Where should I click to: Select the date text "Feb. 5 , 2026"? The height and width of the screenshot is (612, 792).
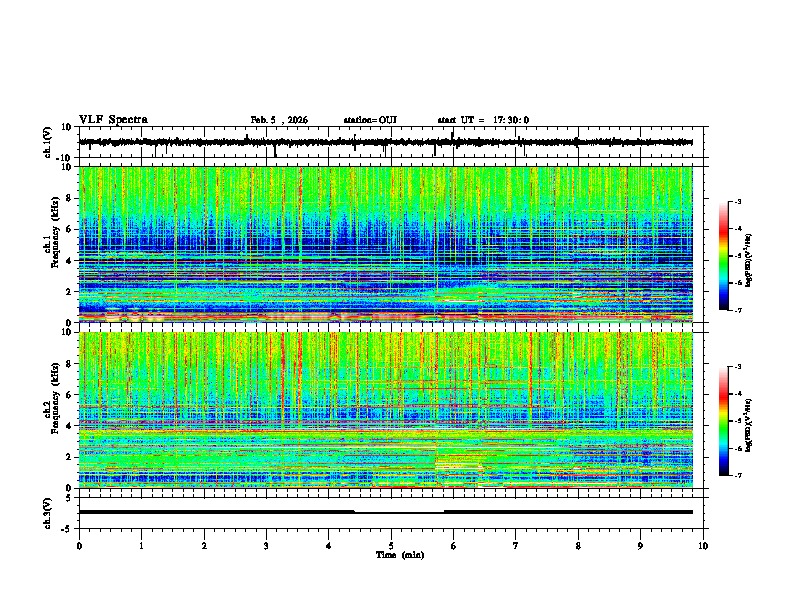[279, 120]
